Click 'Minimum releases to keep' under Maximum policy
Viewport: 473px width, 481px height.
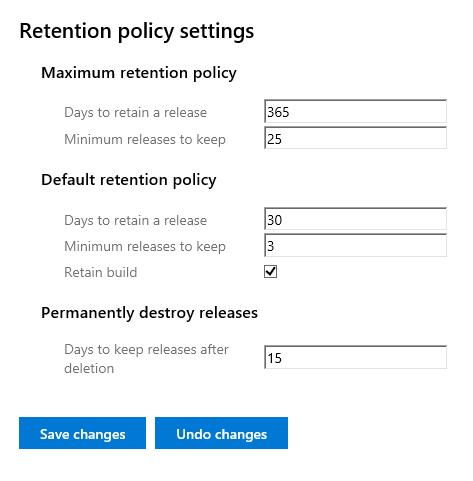click(145, 140)
